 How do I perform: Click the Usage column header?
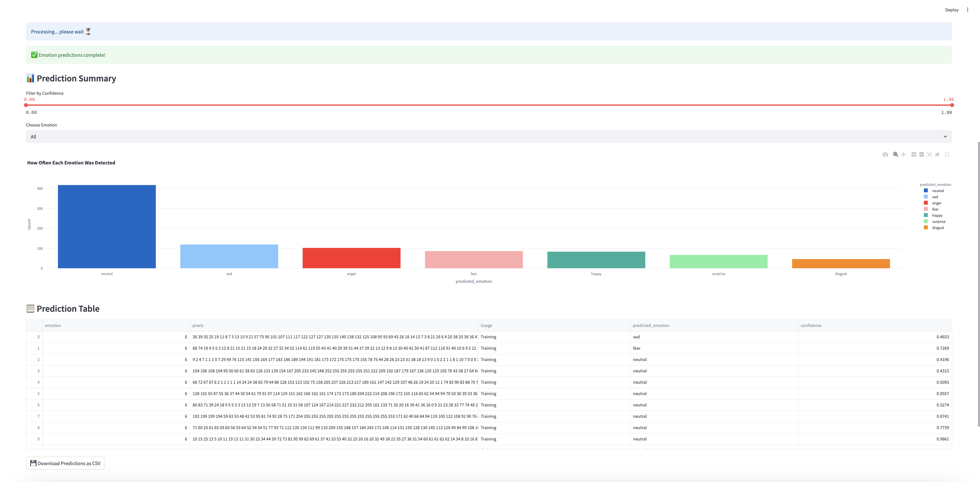click(486, 326)
